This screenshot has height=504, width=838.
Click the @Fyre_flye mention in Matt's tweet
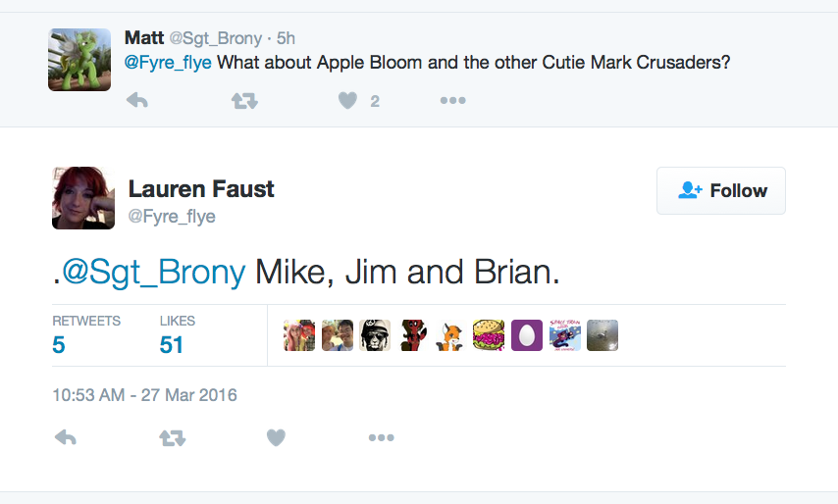[x=168, y=63]
